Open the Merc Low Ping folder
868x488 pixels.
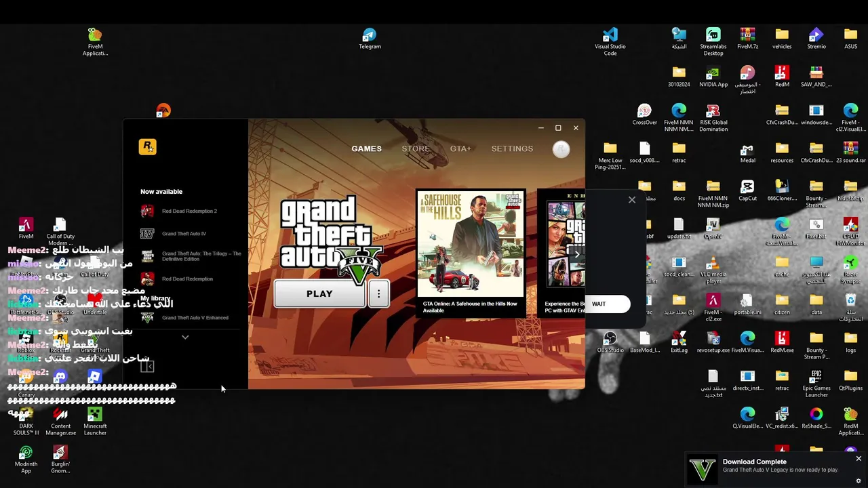[610, 155]
